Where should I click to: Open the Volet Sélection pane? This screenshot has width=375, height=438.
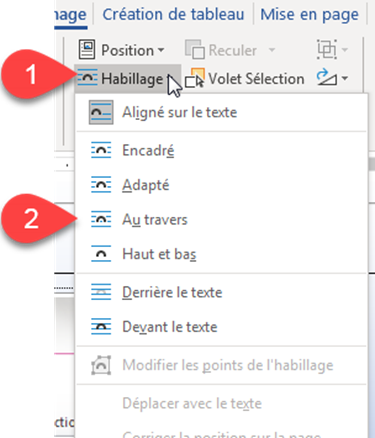[x=245, y=79]
